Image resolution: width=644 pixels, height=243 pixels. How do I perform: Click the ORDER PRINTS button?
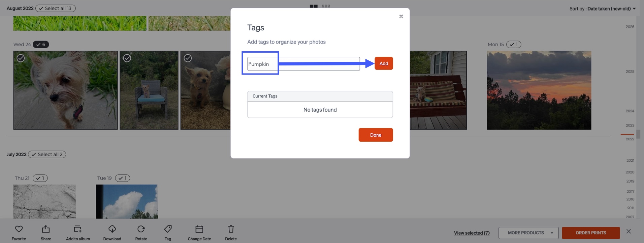[x=591, y=233]
